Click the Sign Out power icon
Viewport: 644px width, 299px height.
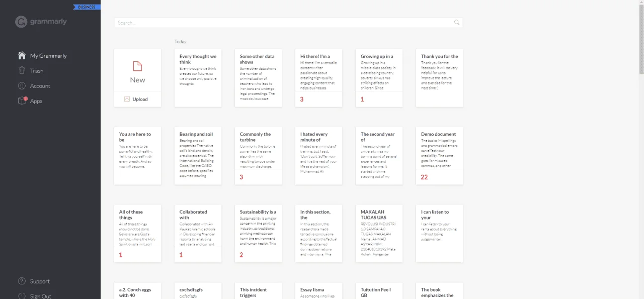22,296
